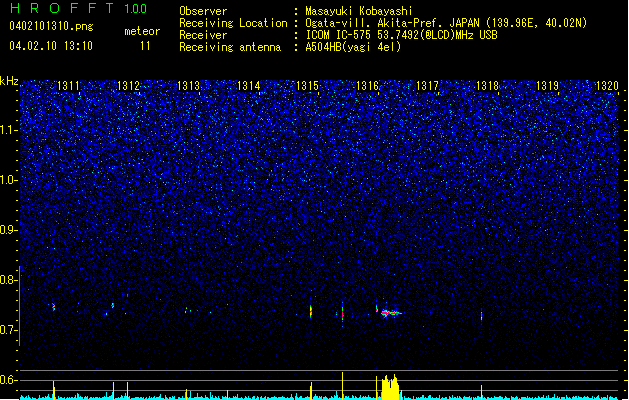
Task: Click the tall yellow power spike before 1316
Action: point(343,385)
